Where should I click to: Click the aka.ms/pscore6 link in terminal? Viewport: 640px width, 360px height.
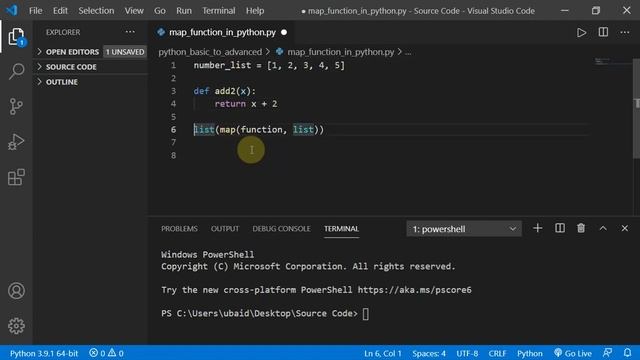(x=414, y=290)
